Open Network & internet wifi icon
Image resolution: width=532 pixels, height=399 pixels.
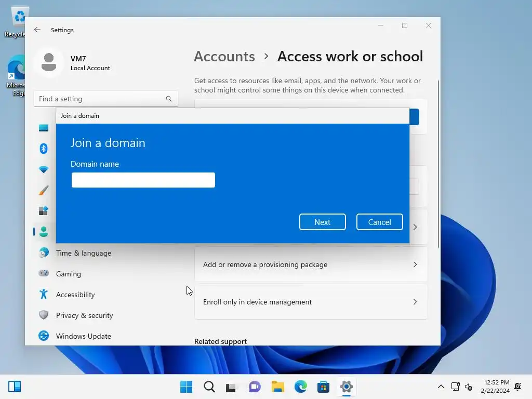(x=44, y=169)
